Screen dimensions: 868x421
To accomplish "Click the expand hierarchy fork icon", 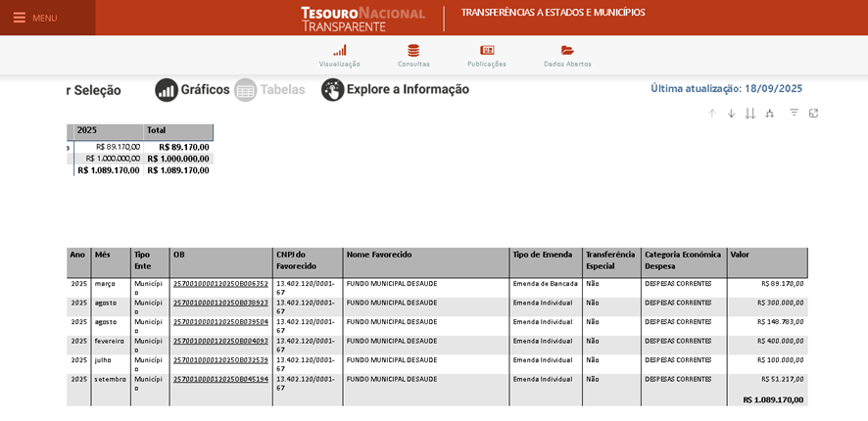I will pyautogui.click(x=769, y=113).
